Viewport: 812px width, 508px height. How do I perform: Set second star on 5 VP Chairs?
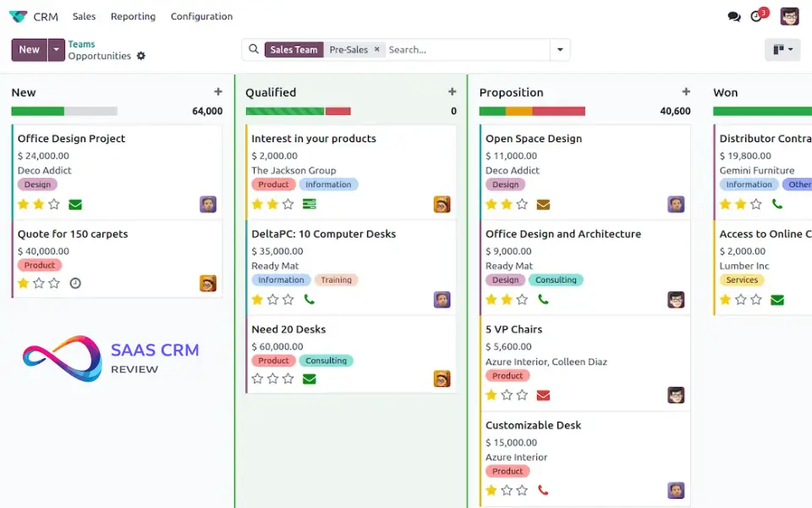tap(507, 395)
